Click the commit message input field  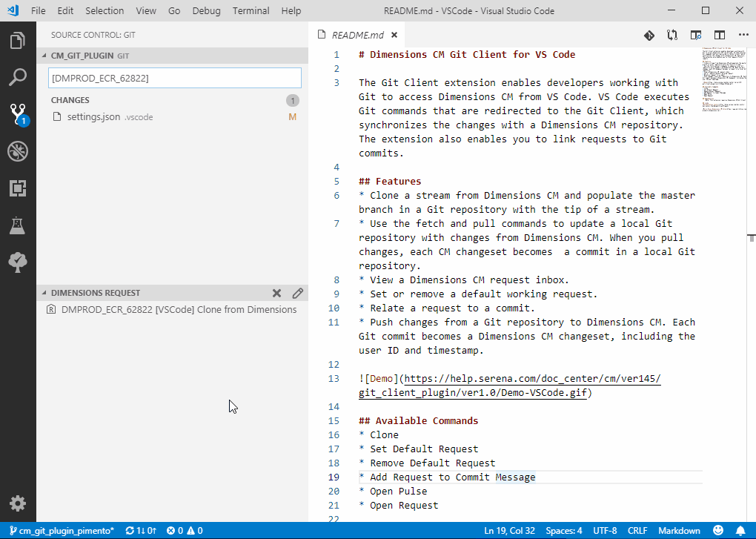[x=174, y=78]
